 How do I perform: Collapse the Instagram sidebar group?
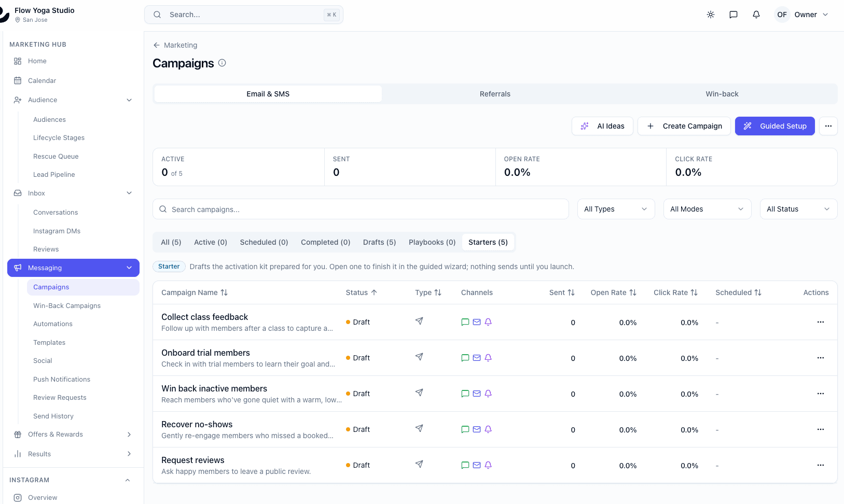click(x=128, y=480)
